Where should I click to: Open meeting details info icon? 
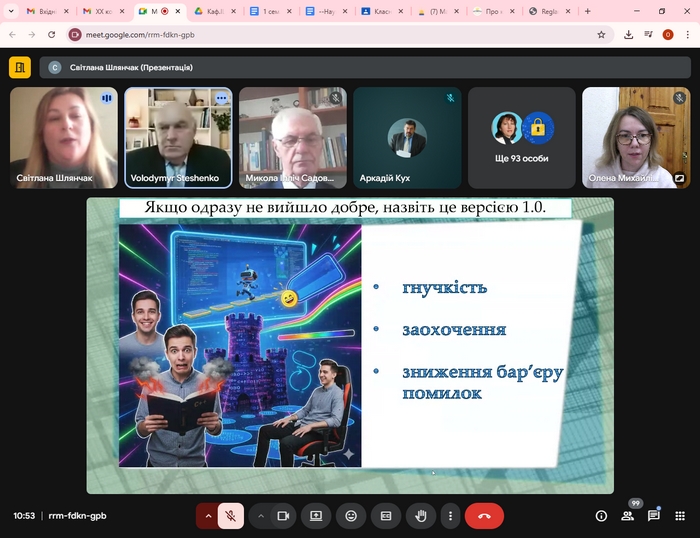click(601, 516)
